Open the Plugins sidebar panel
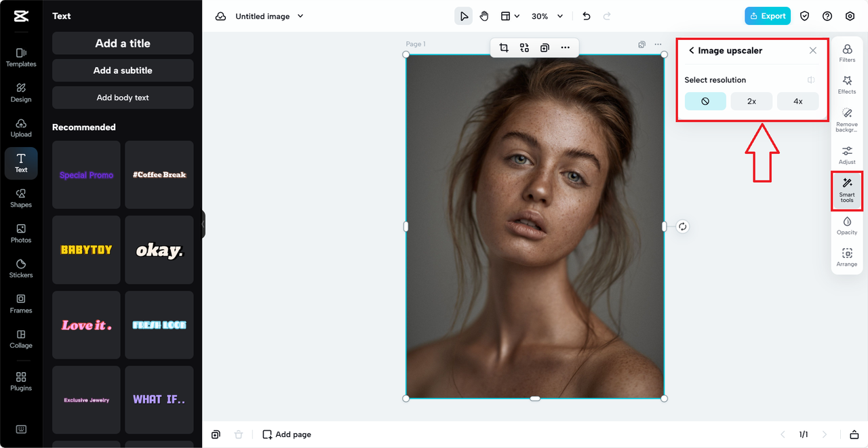868x448 pixels. coord(21,382)
